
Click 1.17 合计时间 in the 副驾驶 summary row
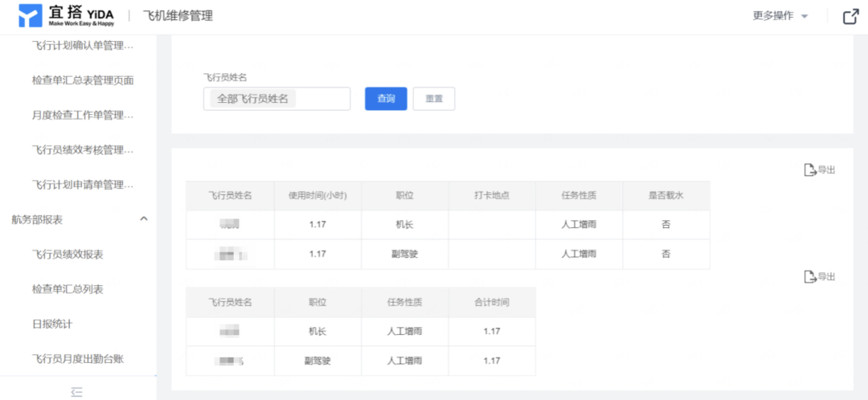tap(492, 361)
